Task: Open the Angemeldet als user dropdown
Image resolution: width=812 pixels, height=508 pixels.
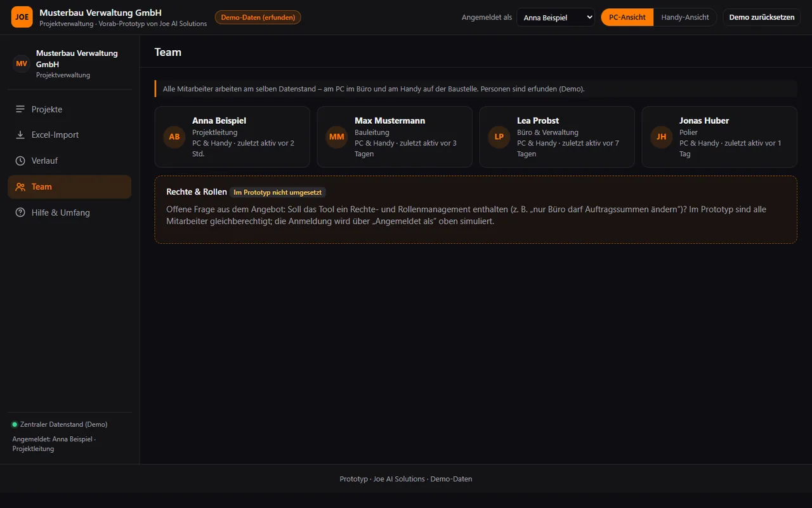Action: click(x=556, y=17)
